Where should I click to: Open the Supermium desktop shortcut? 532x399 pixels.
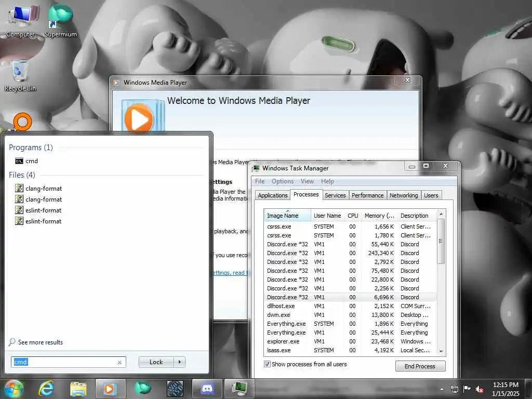click(x=61, y=21)
